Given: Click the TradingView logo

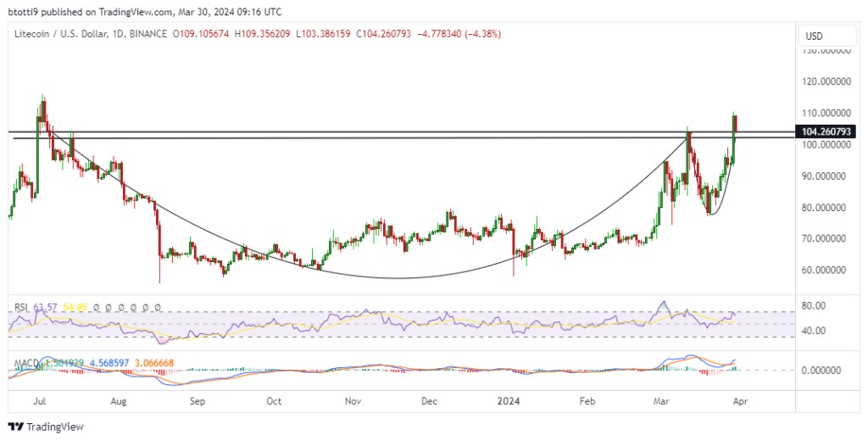Looking at the screenshot, I should [x=47, y=427].
